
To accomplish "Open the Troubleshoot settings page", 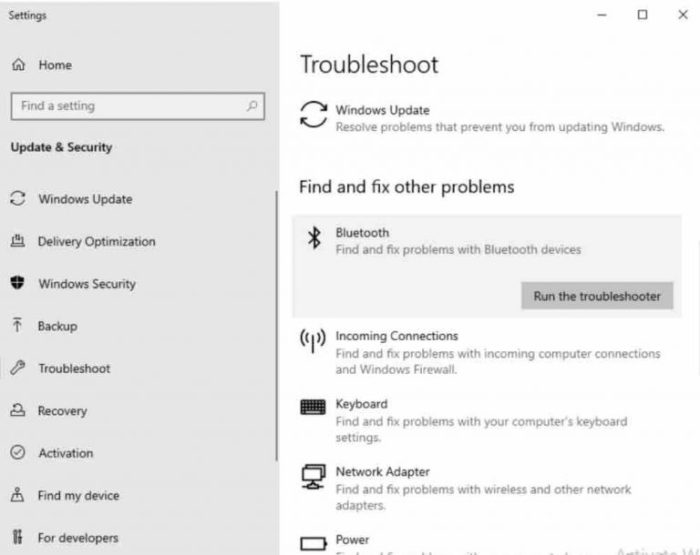I will tap(74, 369).
